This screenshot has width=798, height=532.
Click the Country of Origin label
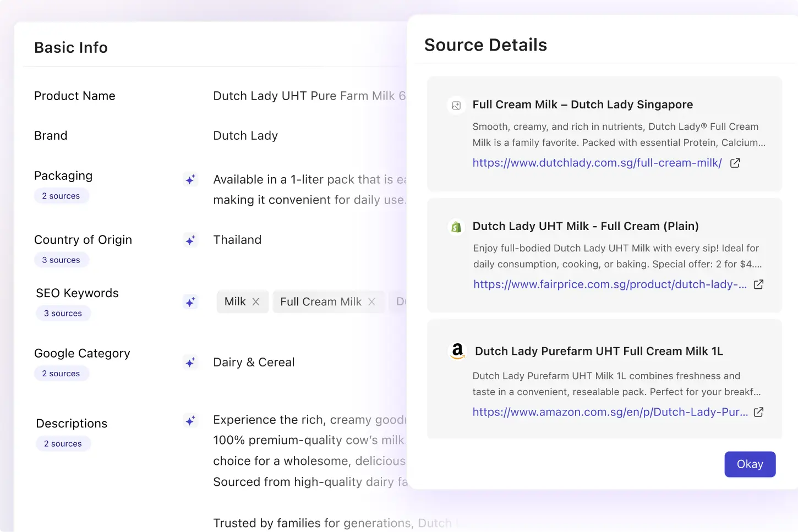point(83,240)
